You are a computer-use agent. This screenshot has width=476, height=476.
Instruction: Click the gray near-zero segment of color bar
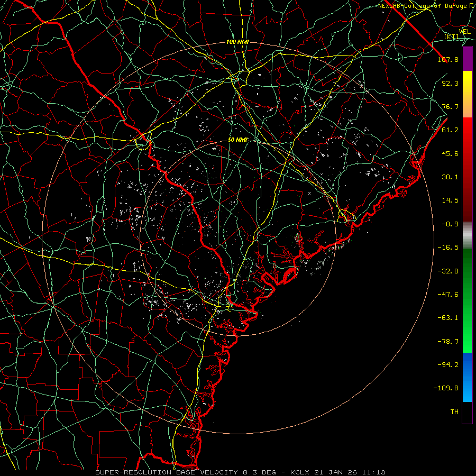(467, 235)
